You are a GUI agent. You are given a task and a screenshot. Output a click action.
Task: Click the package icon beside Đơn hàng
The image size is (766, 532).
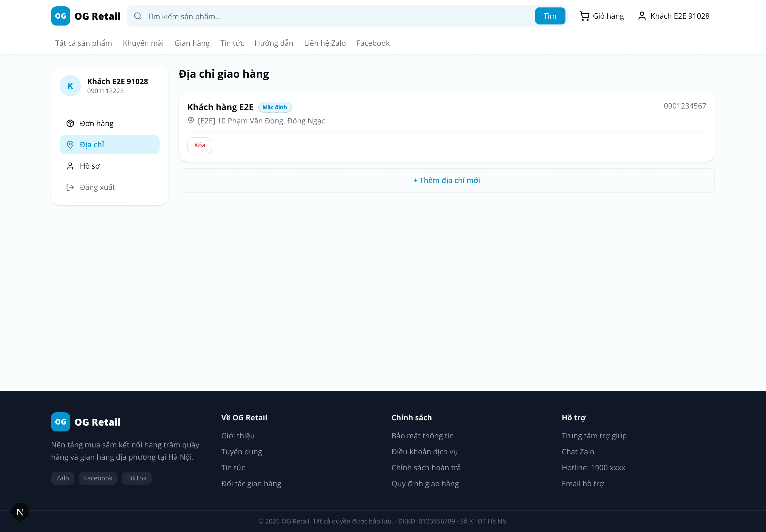click(x=70, y=123)
